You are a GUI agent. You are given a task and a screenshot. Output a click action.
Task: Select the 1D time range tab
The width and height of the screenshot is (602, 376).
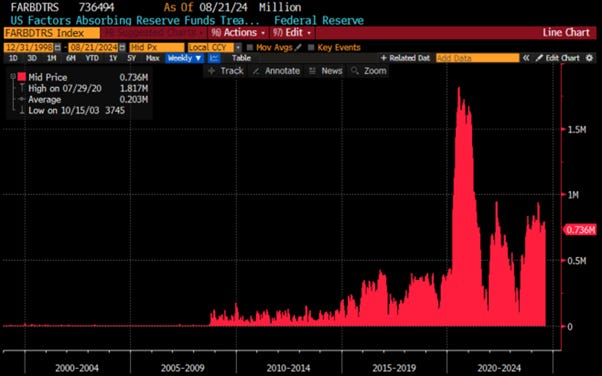[13, 58]
